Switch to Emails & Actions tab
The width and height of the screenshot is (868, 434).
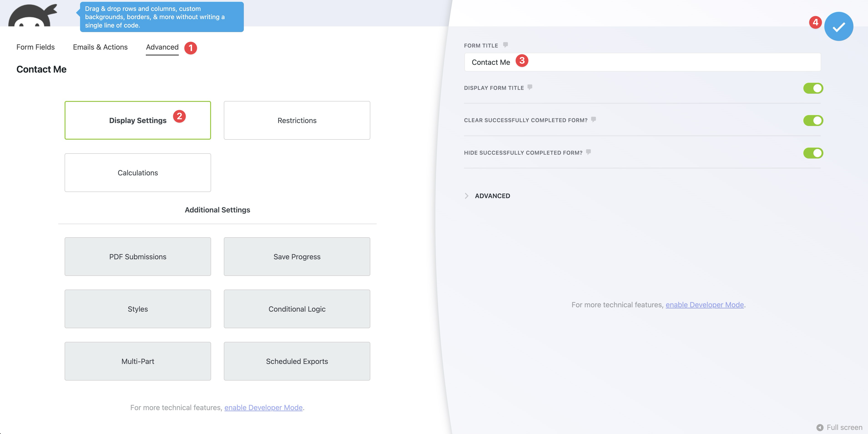[100, 47]
